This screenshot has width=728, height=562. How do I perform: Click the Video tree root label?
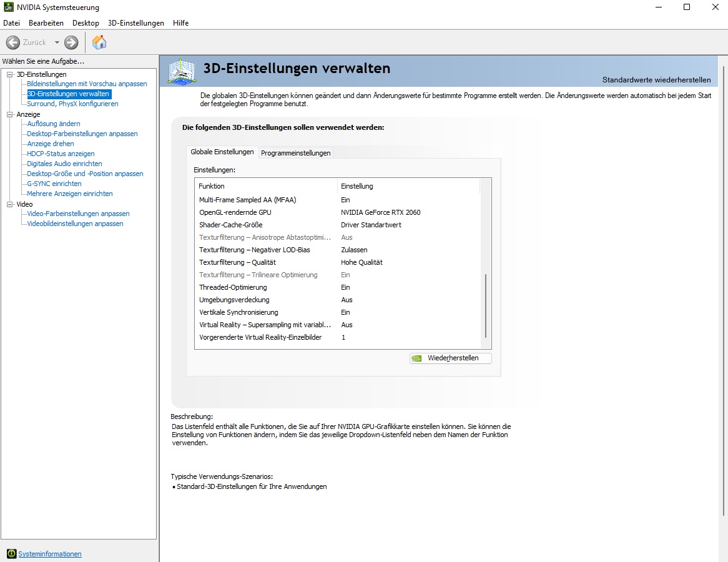click(24, 204)
